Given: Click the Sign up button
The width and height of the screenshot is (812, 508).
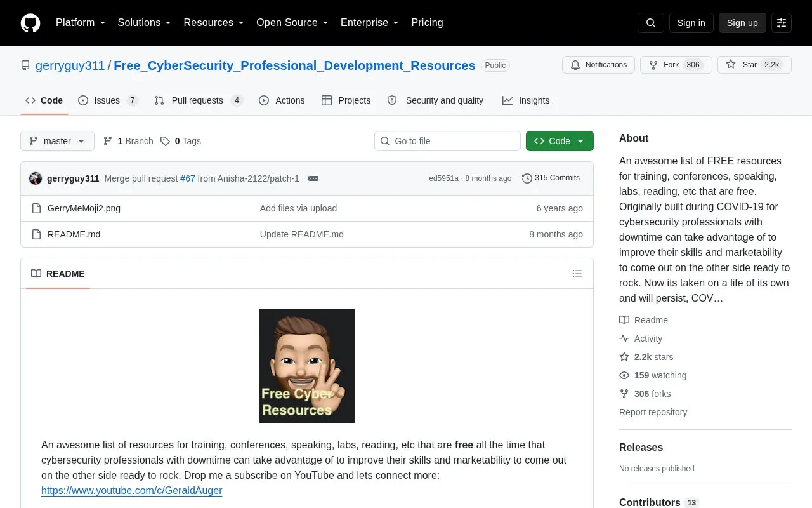Looking at the screenshot, I should pos(742,23).
